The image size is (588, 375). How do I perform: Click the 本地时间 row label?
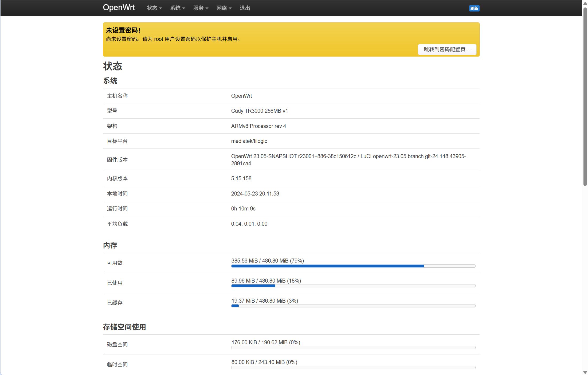117,194
